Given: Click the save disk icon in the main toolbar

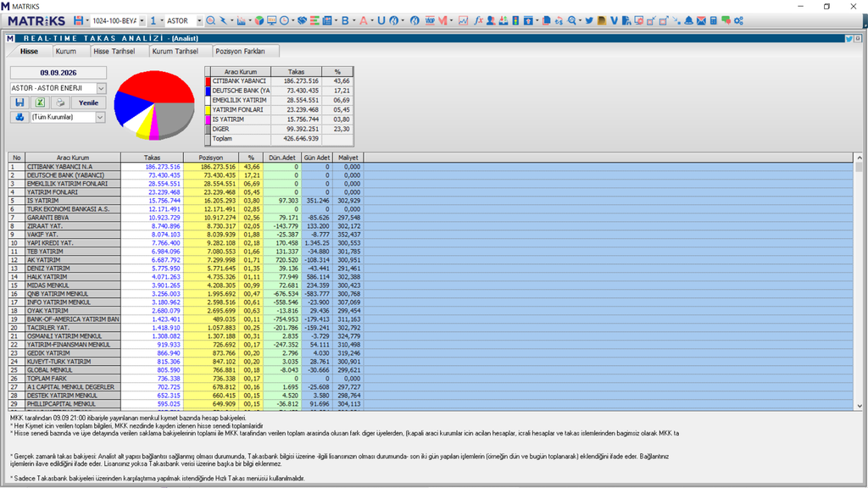Looking at the screenshot, I should click(x=78, y=20).
